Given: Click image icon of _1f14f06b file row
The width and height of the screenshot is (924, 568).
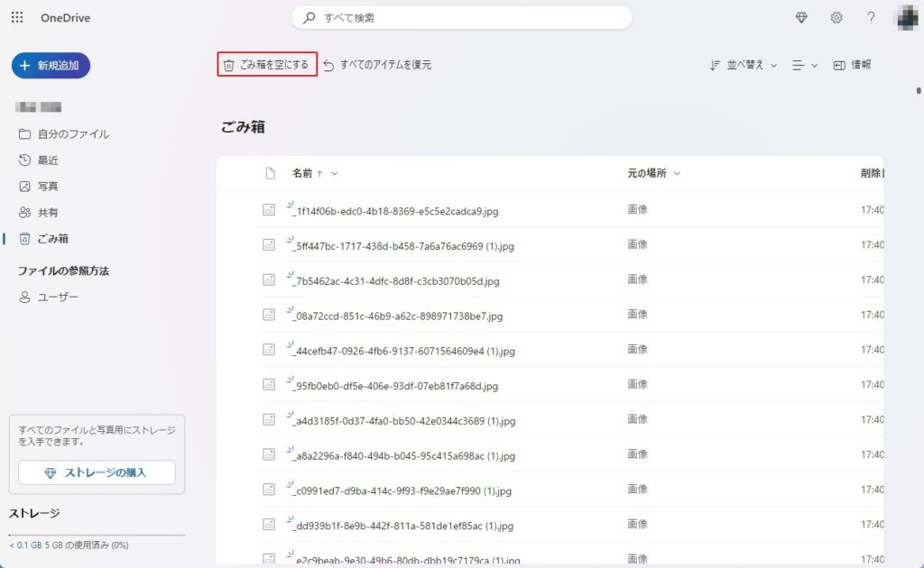Looking at the screenshot, I should tap(268, 210).
